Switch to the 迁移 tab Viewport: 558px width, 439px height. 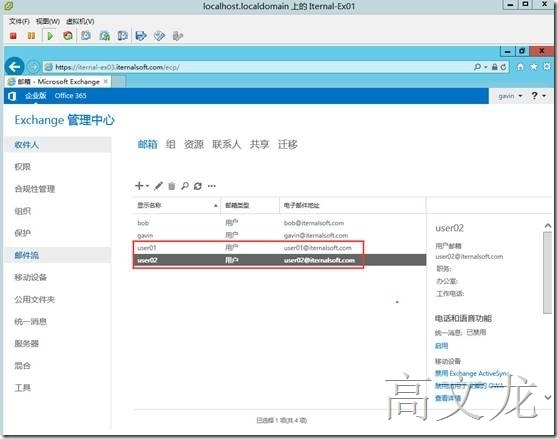pos(288,144)
